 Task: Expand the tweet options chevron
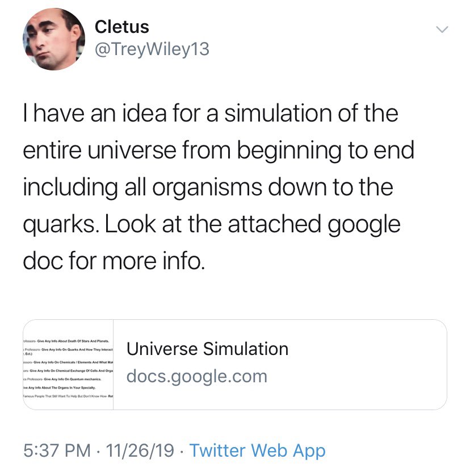click(x=442, y=29)
